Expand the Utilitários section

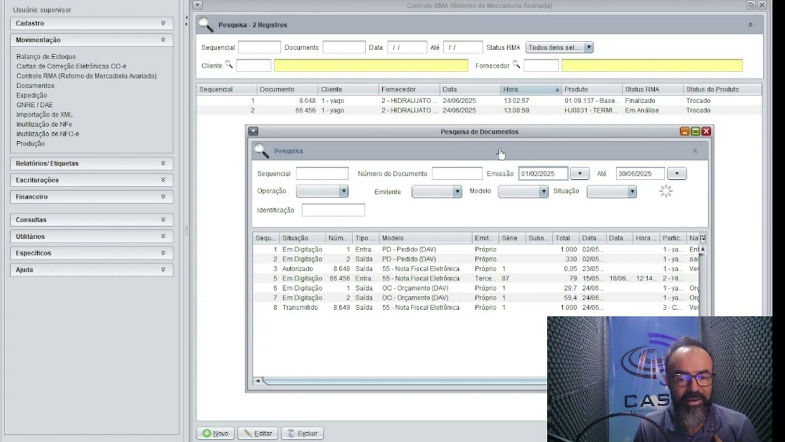click(92, 236)
